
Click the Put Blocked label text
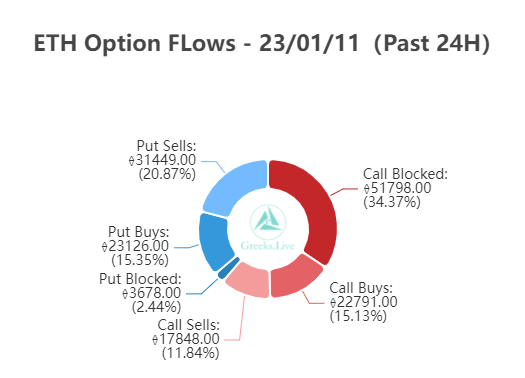tap(140, 279)
